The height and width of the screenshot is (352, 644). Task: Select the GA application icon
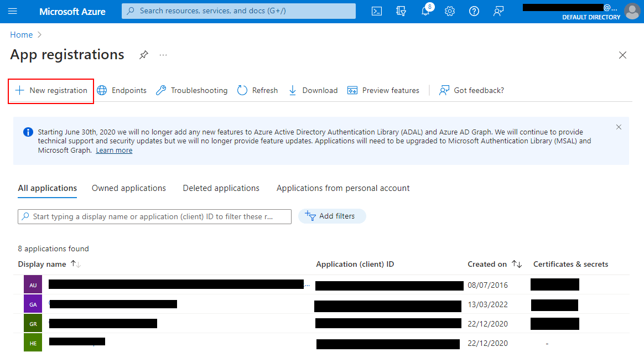click(x=33, y=304)
